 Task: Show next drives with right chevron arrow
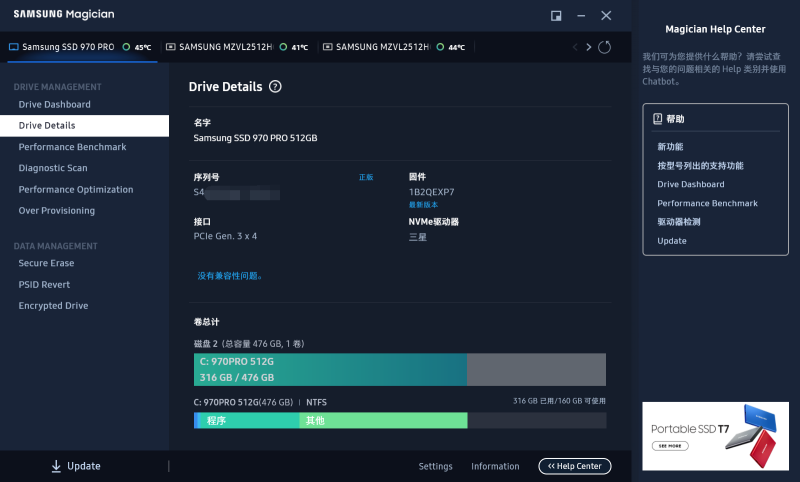(589, 47)
